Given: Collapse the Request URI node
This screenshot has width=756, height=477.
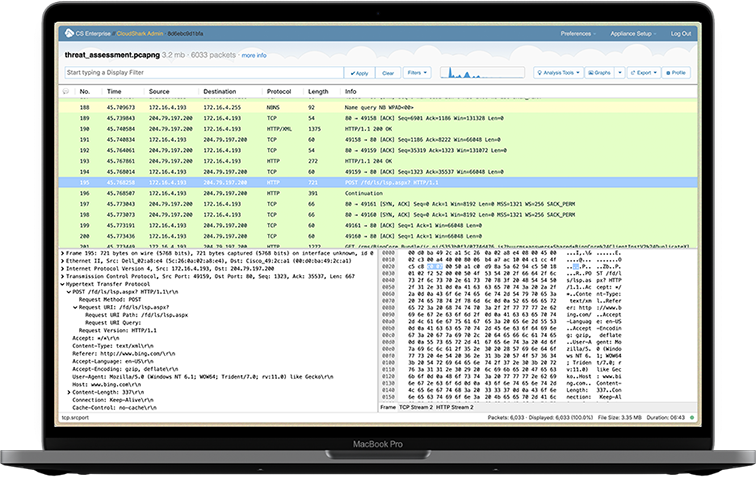Looking at the screenshot, I should pyautogui.click(x=75, y=307).
